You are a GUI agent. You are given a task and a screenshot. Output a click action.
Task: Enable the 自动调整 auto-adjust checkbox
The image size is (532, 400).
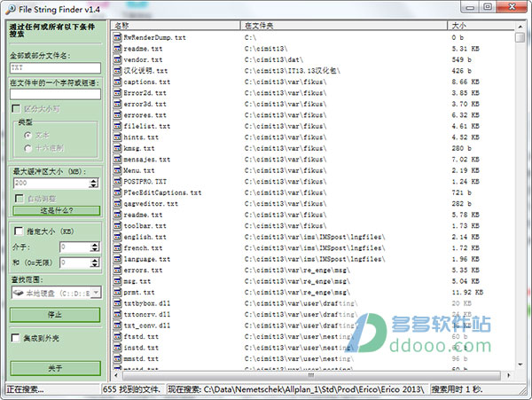[x=20, y=199]
